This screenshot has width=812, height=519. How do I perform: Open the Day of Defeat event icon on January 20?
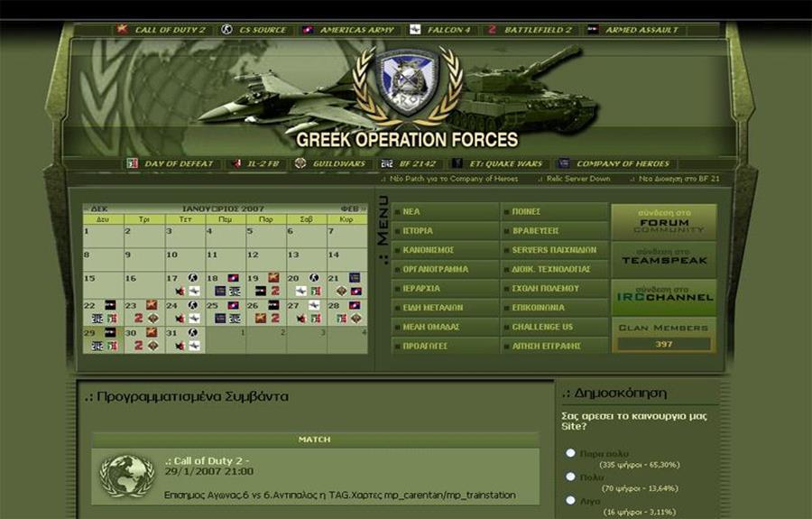click(316, 292)
